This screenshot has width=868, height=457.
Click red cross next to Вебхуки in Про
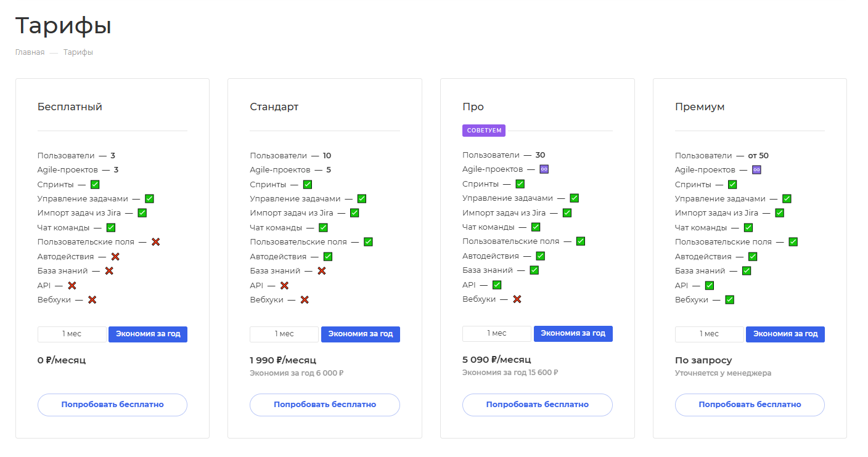point(517,299)
